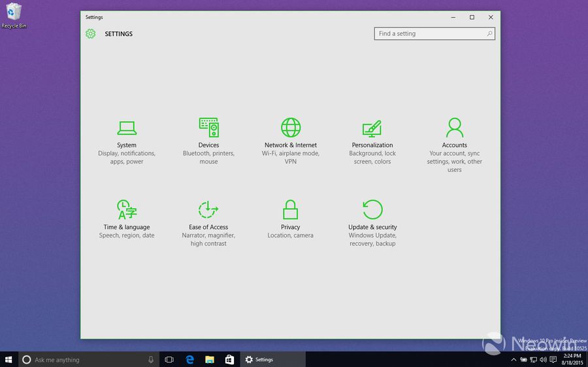
Task: Select the Settings taskbar button
Action: coord(272,360)
